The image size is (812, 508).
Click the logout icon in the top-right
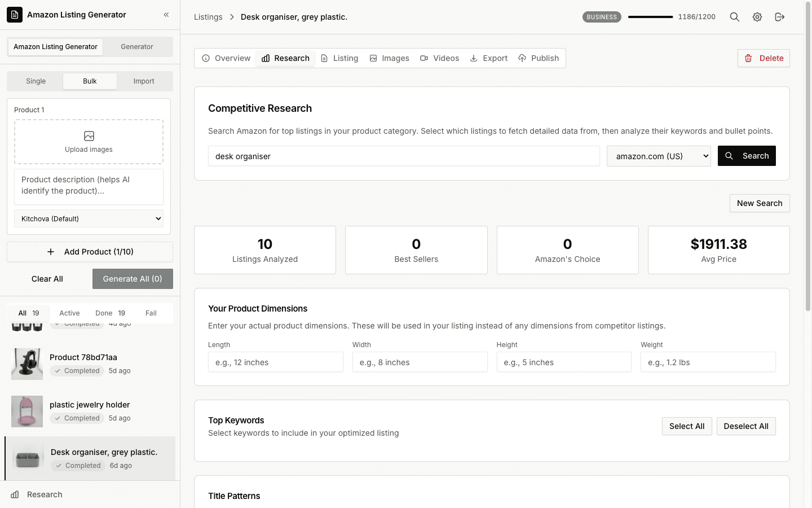point(780,17)
